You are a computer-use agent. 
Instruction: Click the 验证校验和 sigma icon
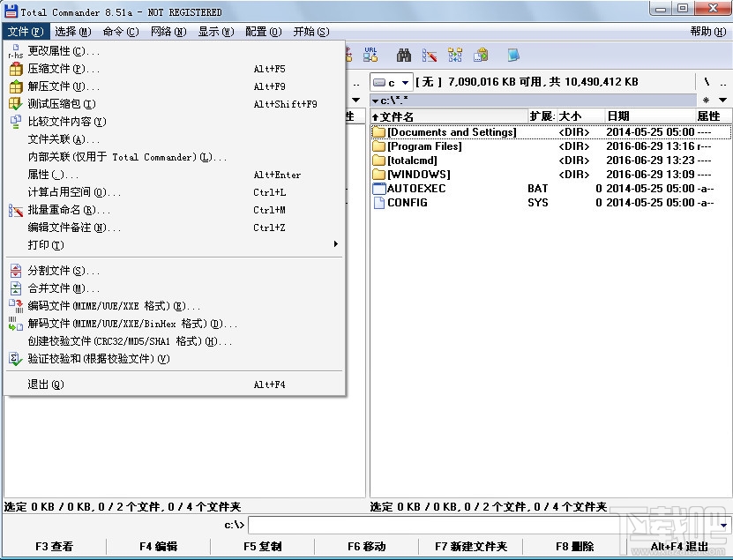click(15, 359)
